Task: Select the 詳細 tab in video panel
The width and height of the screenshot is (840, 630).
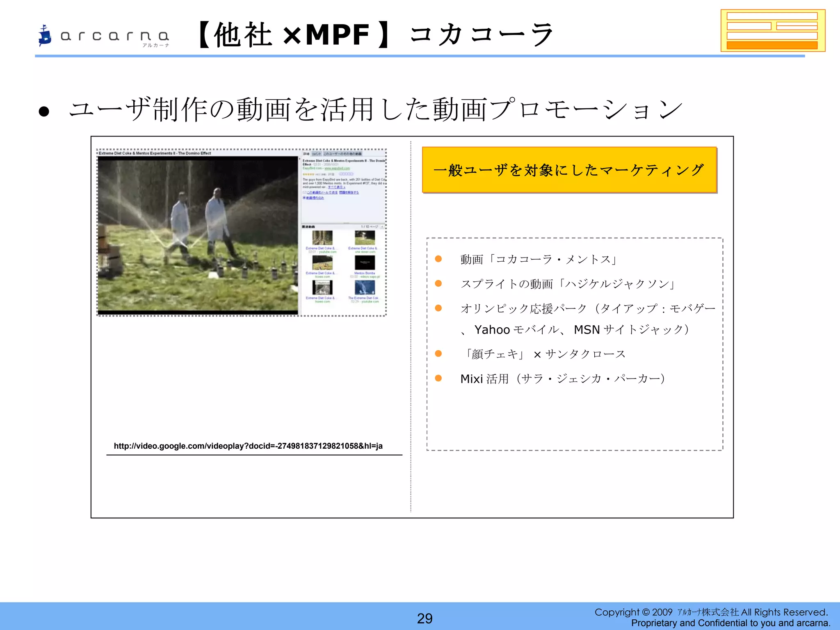Action: [x=306, y=154]
